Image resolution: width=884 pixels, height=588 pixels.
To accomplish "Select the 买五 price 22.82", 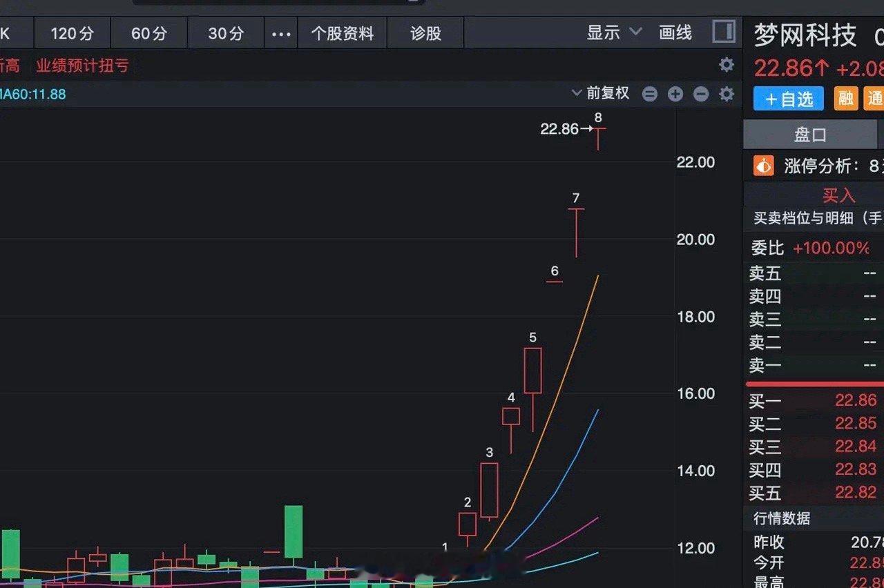I will tap(856, 492).
